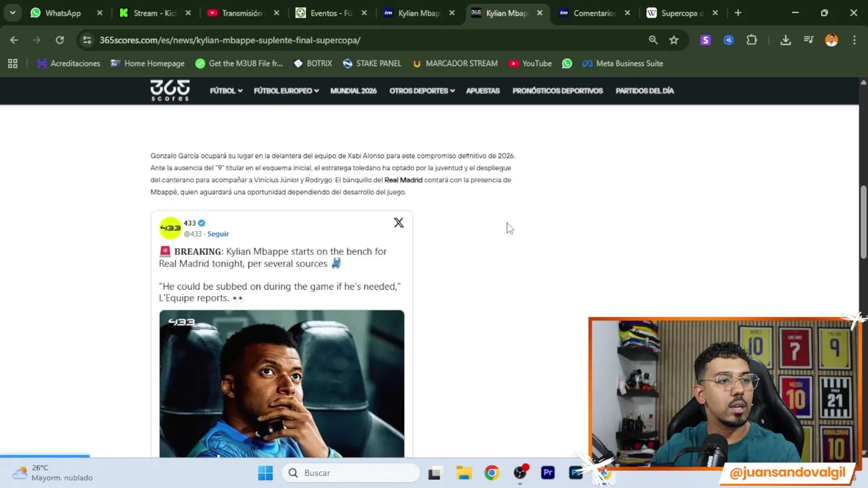Open a new browser tab

tap(738, 13)
